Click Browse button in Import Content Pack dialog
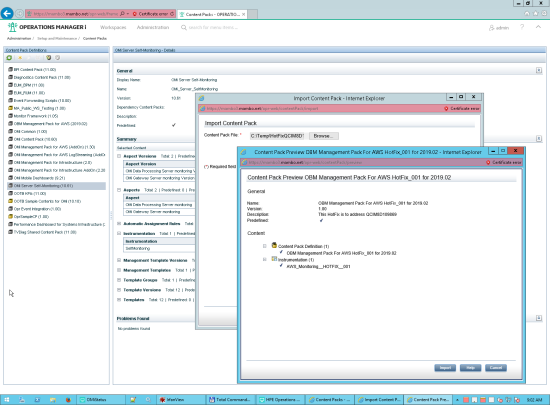 click(324, 136)
